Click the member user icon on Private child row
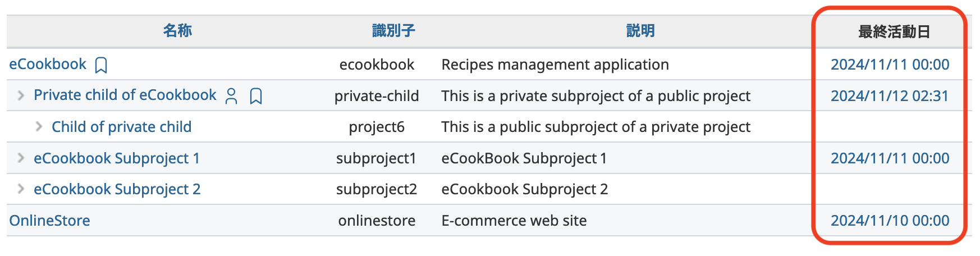This screenshot has width=980, height=256. pyautogui.click(x=231, y=96)
